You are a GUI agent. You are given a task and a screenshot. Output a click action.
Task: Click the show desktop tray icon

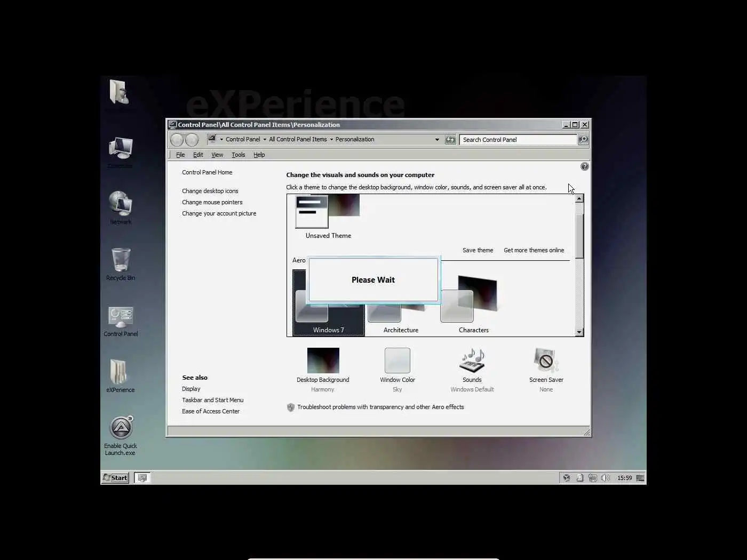[640, 478]
